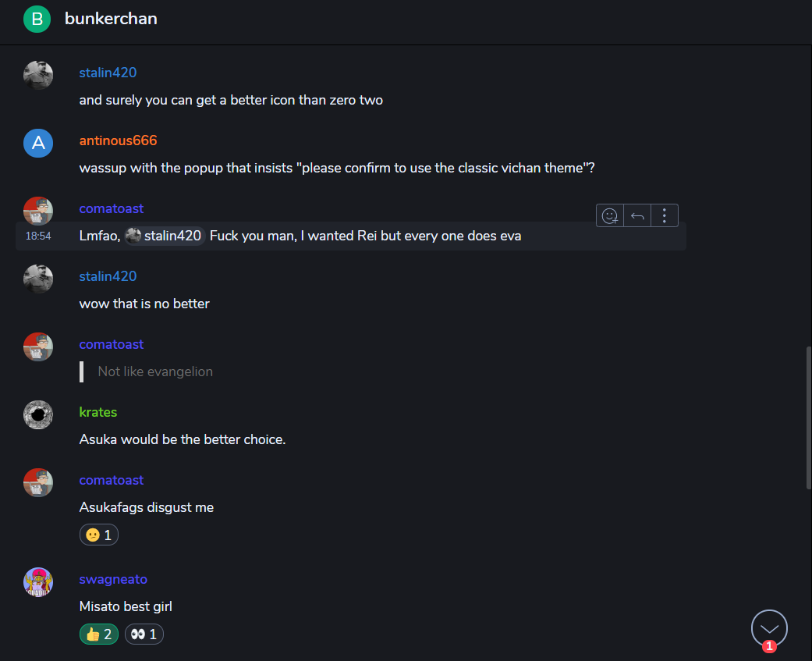This screenshot has height=661, width=812.
Task: Click the 18:54 message timestamp
Action: (x=38, y=236)
